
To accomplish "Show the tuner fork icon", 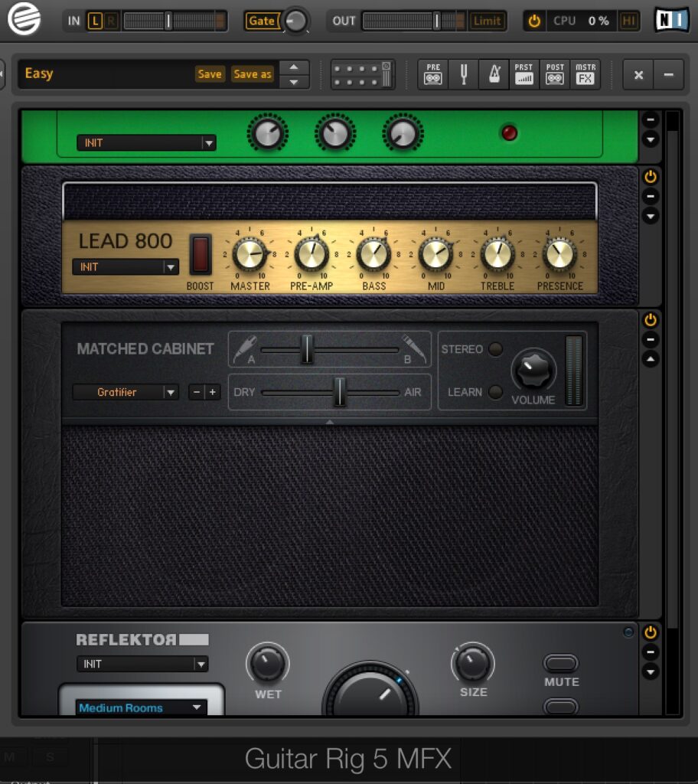I will point(464,74).
